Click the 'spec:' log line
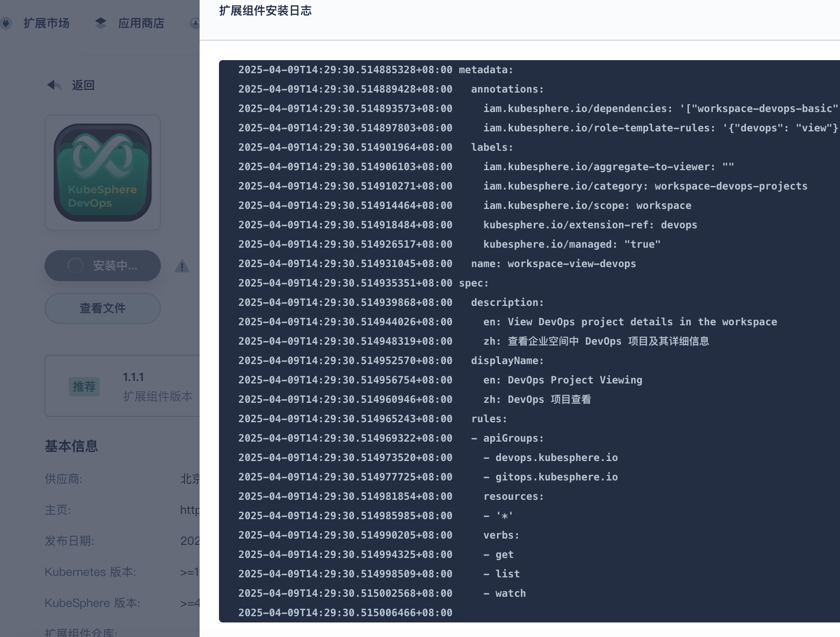This screenshot has height=637, width=840. [364, 283]
